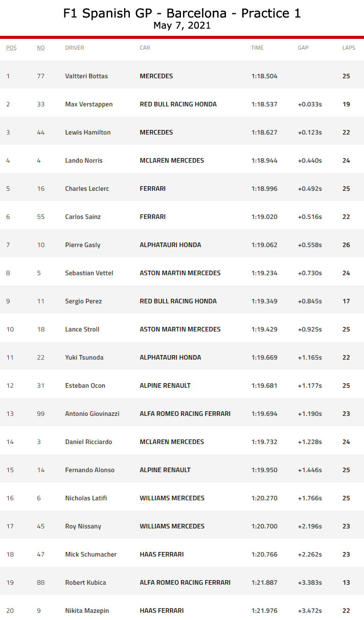The height and width of the screenshot is (620, 364).
Task: Click the DRIVER column header
Action: pos(75,48)
